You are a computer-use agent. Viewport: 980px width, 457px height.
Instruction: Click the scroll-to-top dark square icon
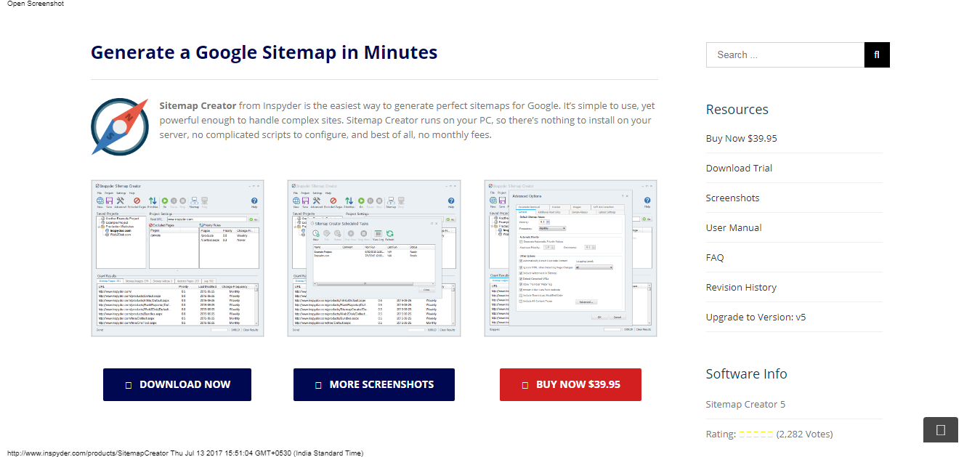[941, 429]
